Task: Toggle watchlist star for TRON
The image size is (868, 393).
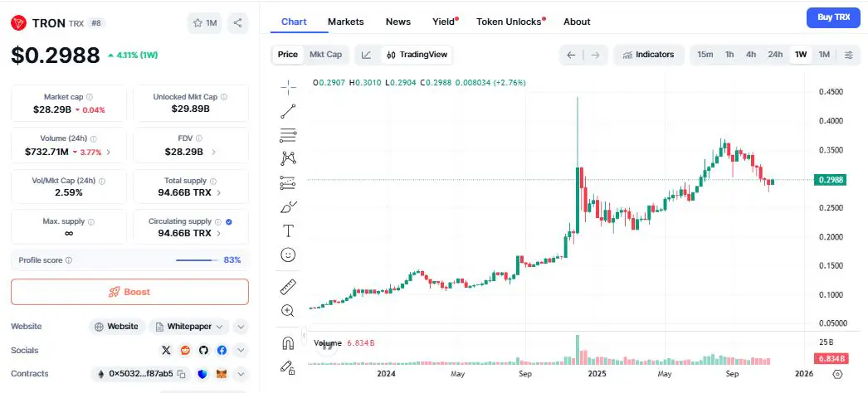Action: click(x=204, y=22)
